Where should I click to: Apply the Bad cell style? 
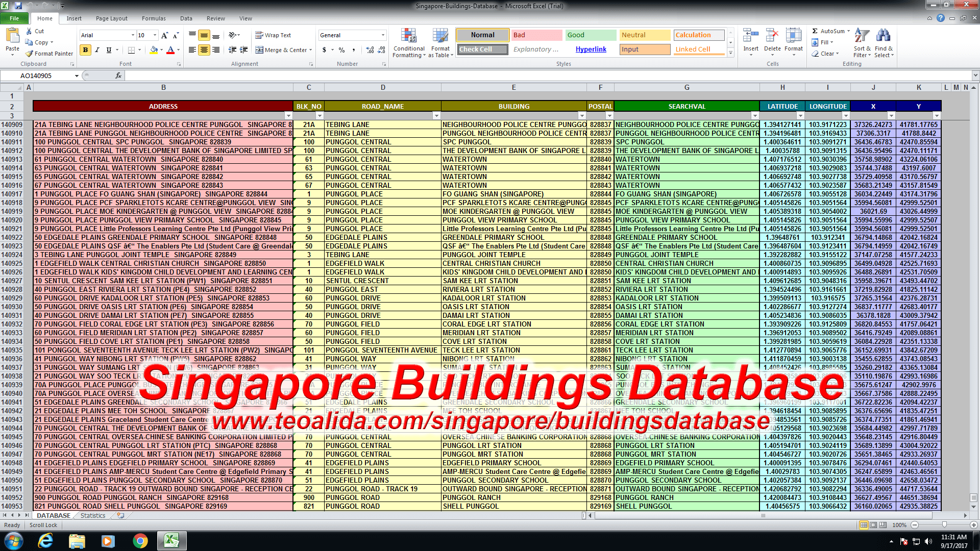coord(536,35)
